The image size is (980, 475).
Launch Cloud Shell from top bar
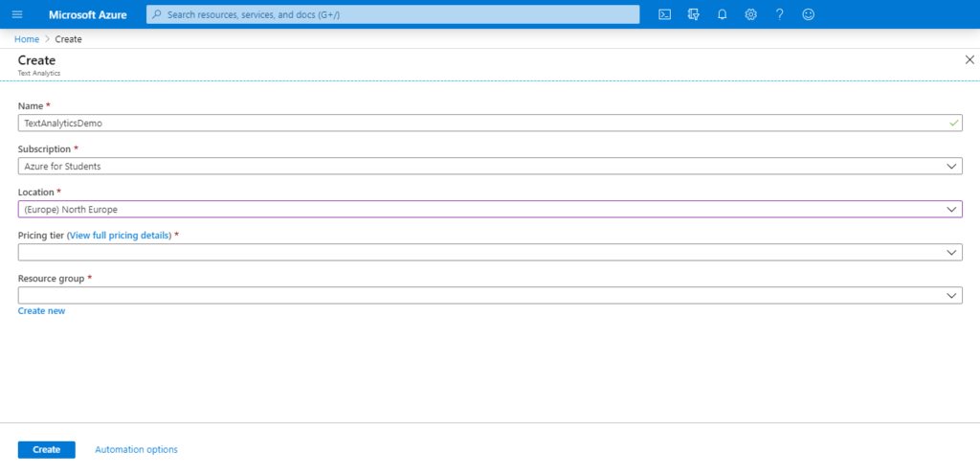point(664,14)
